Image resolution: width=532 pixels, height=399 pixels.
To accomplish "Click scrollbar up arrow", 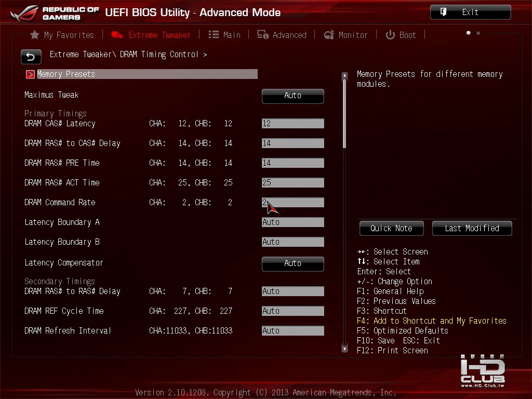I will pyautogui.click(x=344, y=75).
